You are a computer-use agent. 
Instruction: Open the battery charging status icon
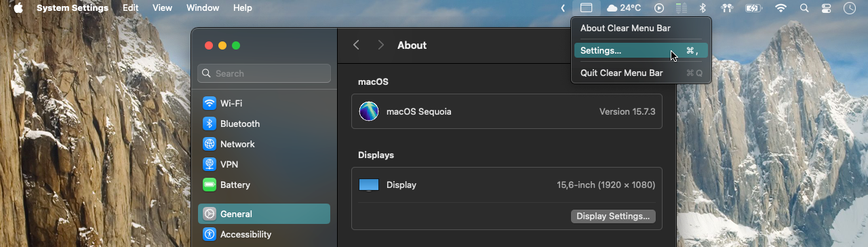click(753, 8)
